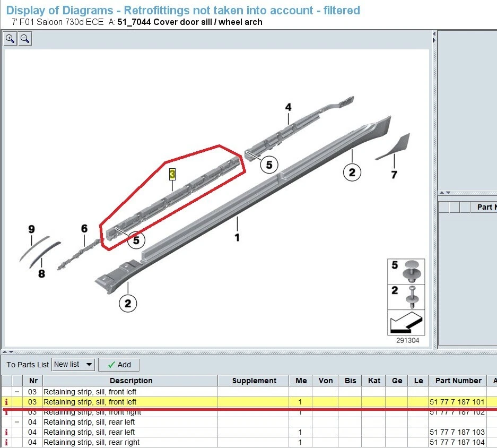Click the Add button
This screenshot has height=448, width=497.
pyautogui.click(x=119, y=365)
